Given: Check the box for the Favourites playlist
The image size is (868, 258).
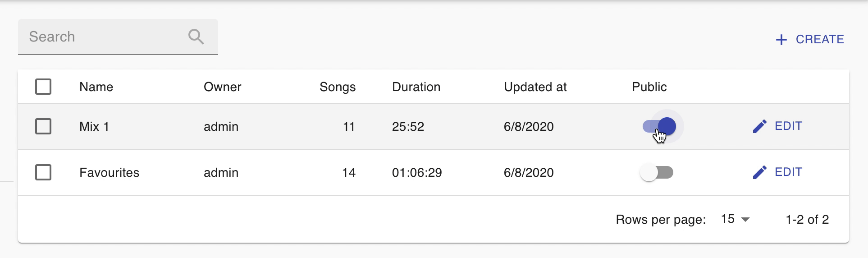Looking at the screenshot, I should point(43,172).
